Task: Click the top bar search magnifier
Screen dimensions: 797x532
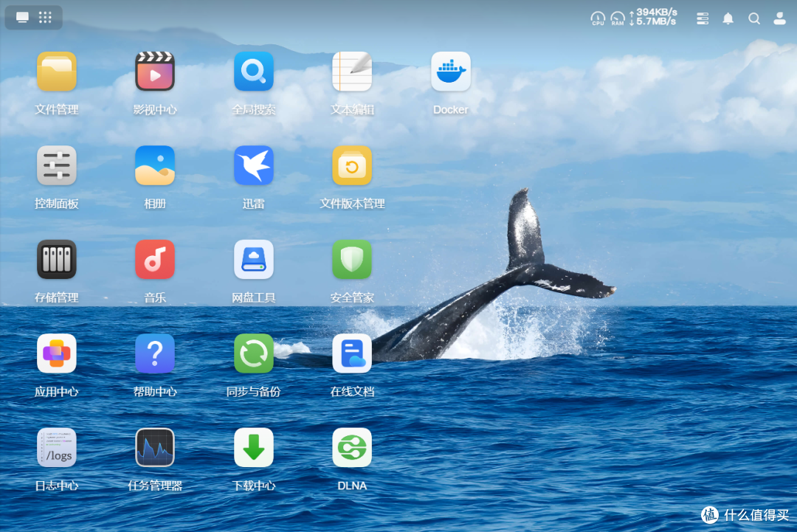Action: 753,18
